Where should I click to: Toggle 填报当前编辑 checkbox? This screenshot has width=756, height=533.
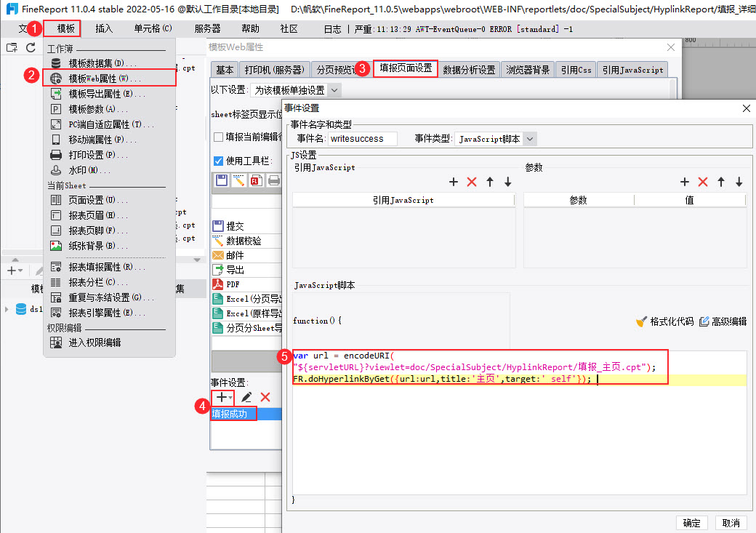click(x=218, y=137)
